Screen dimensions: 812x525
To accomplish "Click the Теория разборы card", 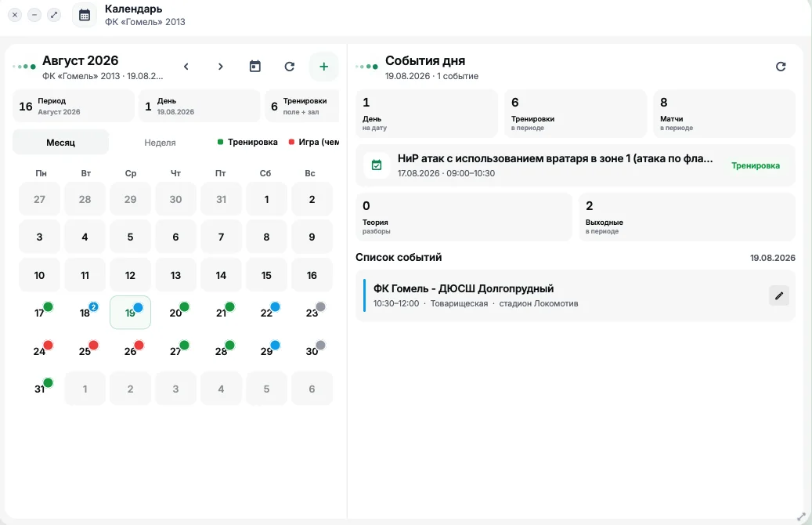I will 464,217.
